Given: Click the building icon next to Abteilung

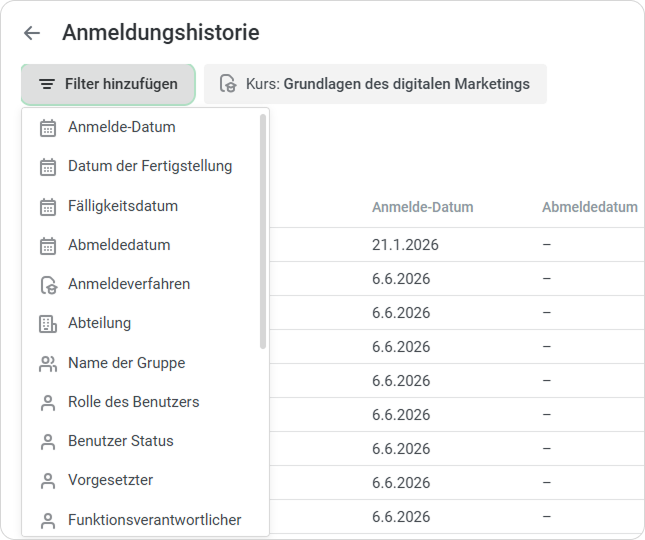Looking at the screenshot, I should pos(48,324).
